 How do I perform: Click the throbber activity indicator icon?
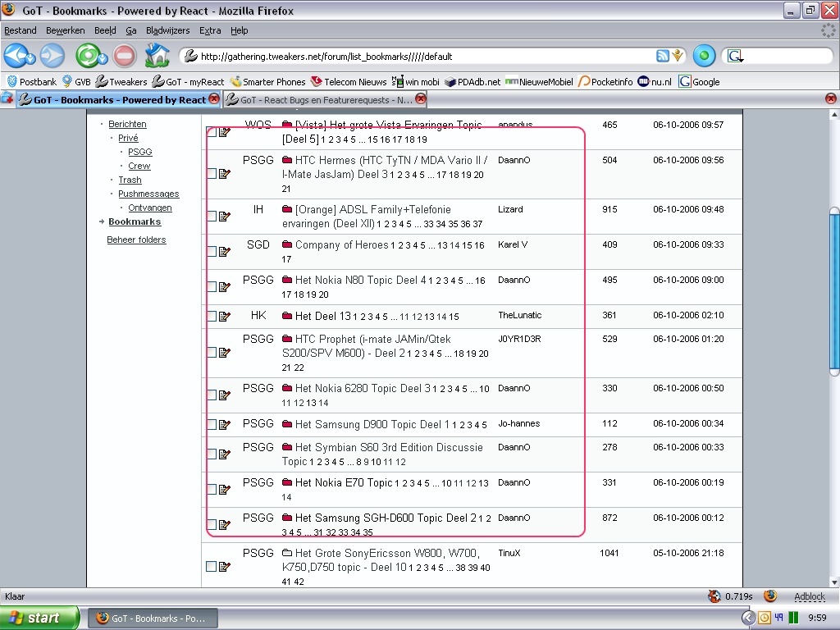pyautogui.click(x=829, y=30)
